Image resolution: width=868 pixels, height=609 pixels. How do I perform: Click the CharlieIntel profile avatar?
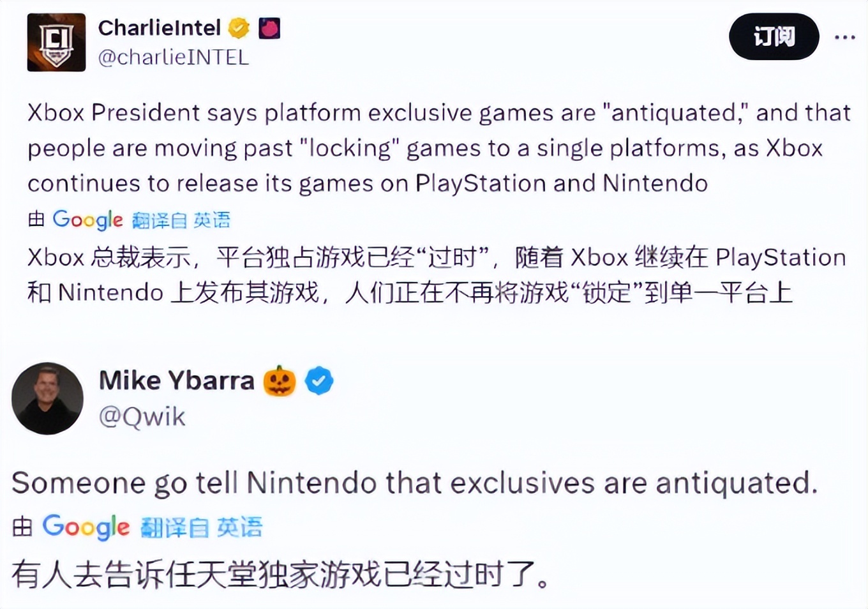click(56, 42)
